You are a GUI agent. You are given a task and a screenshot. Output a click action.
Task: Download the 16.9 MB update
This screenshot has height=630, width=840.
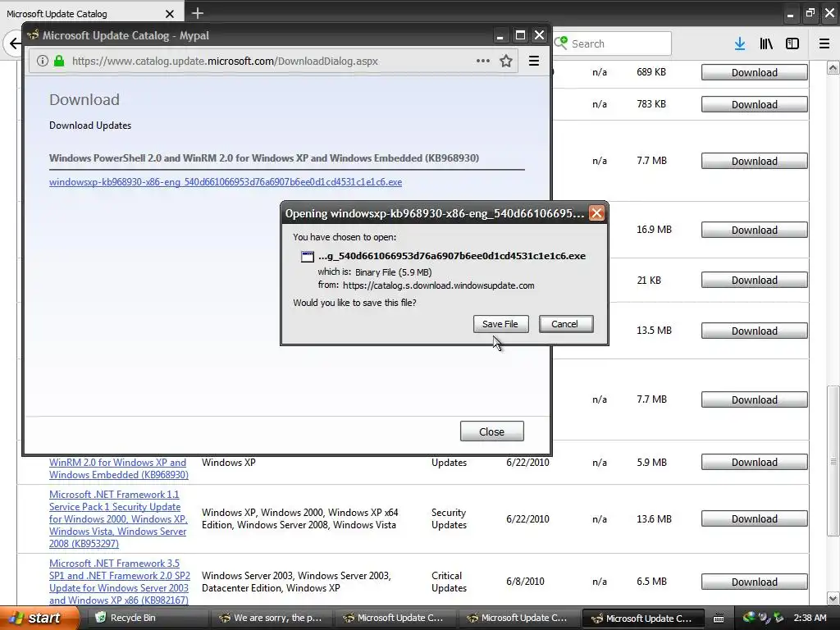(x=755, y=230)
